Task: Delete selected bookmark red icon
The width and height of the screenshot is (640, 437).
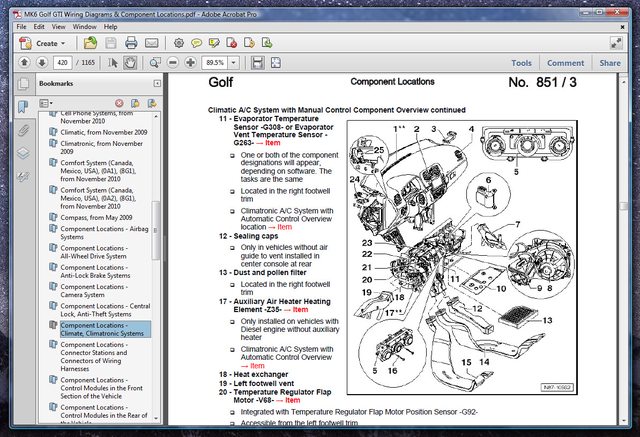Action: point(119,102)
